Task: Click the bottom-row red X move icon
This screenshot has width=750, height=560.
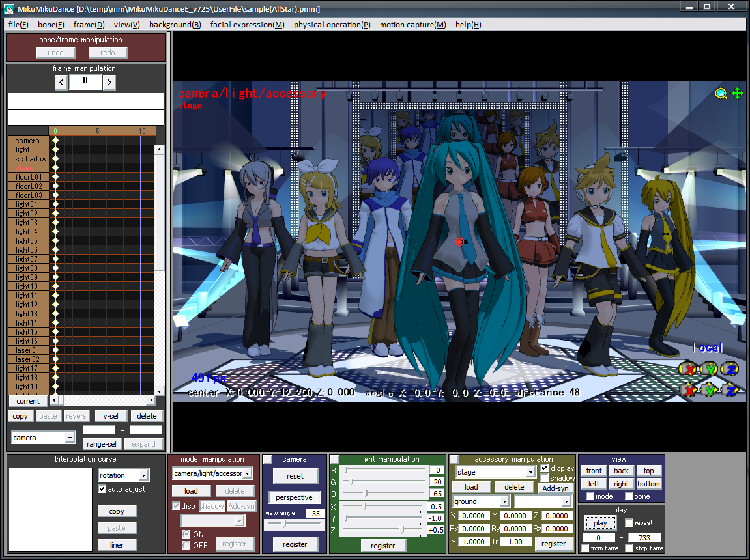Action: pos(689,391)
